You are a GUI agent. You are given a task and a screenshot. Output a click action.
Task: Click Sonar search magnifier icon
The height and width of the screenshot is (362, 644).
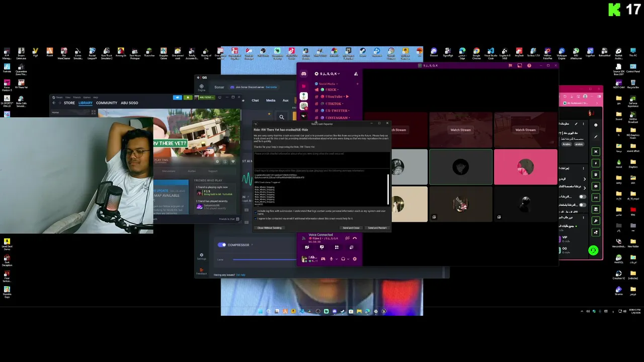pos(282,117)
